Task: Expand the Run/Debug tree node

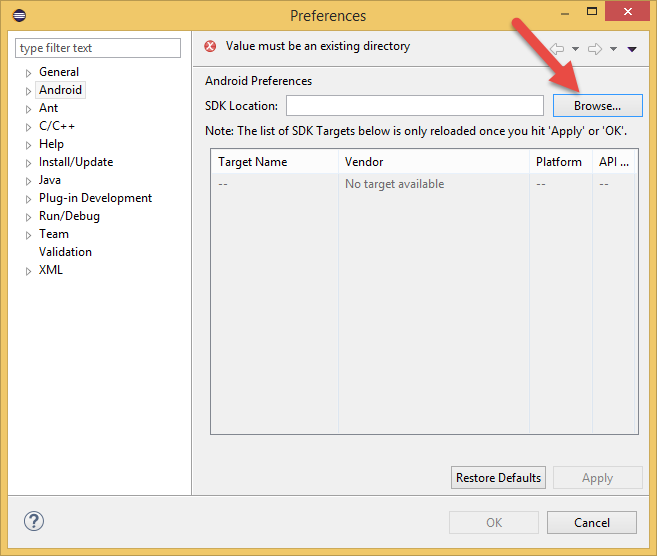Action: point(29,217)
